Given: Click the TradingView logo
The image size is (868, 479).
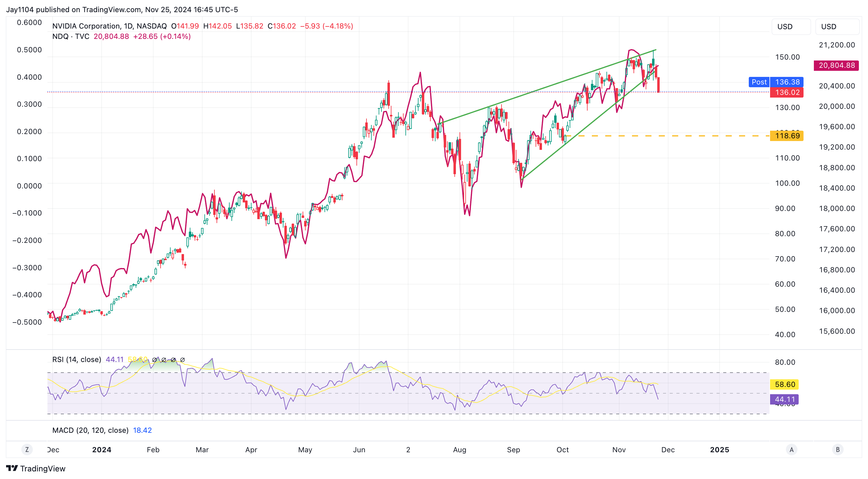Looking at the screenshot, I should pos(36,469).
